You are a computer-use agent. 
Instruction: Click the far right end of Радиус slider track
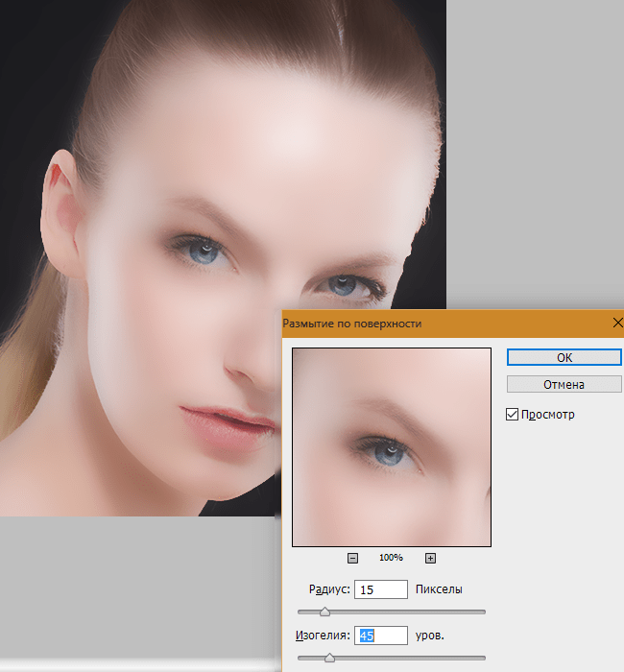pos(484,612)
